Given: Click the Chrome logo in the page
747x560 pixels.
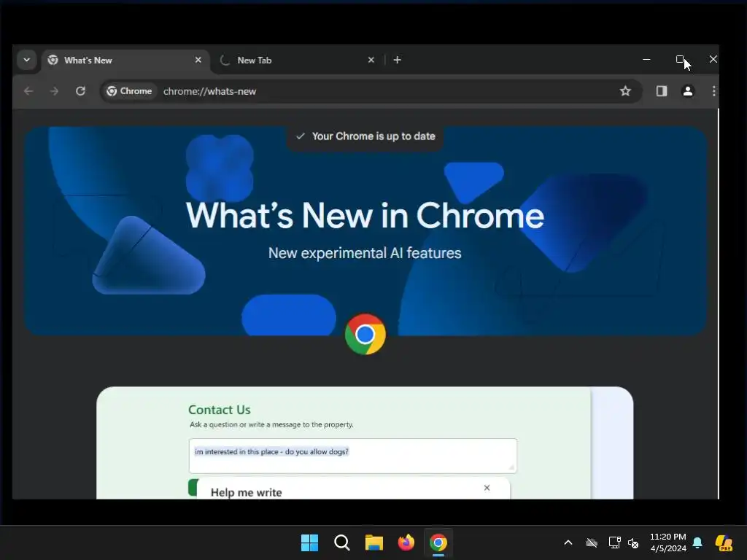Looking at the screenshot, I should tap(365, 334).
